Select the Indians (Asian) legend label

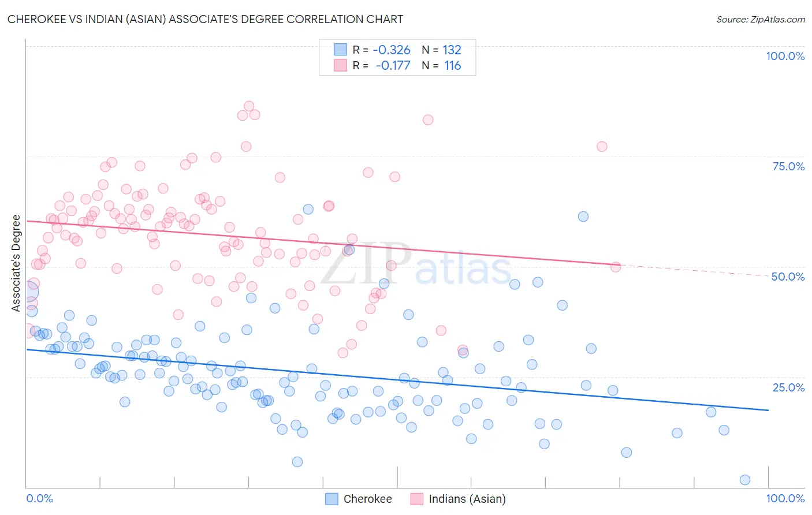coord(467,499)
